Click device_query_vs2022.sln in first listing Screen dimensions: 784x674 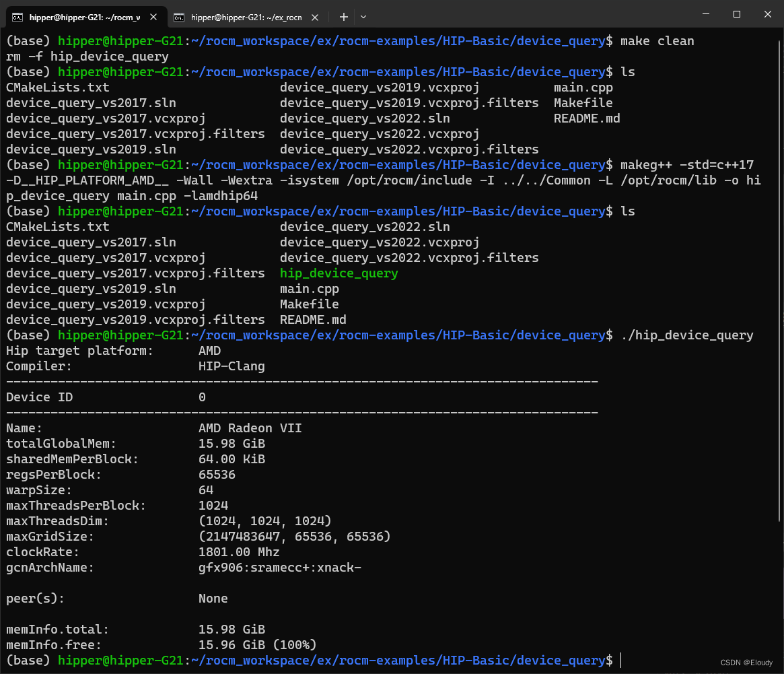(365, 119)
